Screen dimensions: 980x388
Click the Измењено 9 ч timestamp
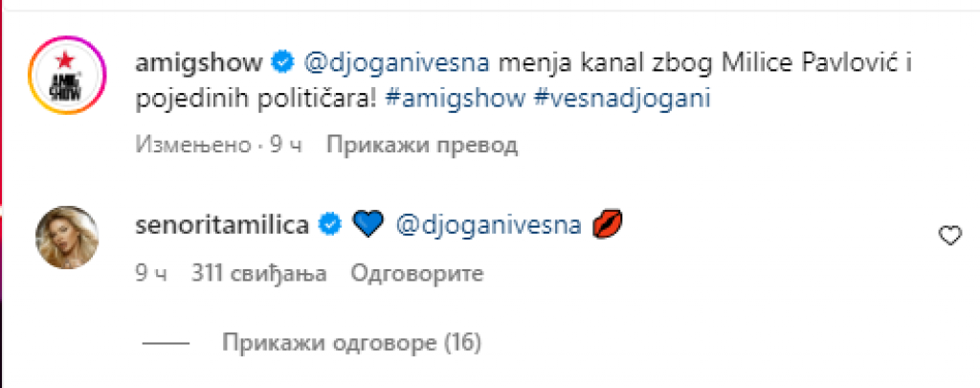click(x=219, y=146)
